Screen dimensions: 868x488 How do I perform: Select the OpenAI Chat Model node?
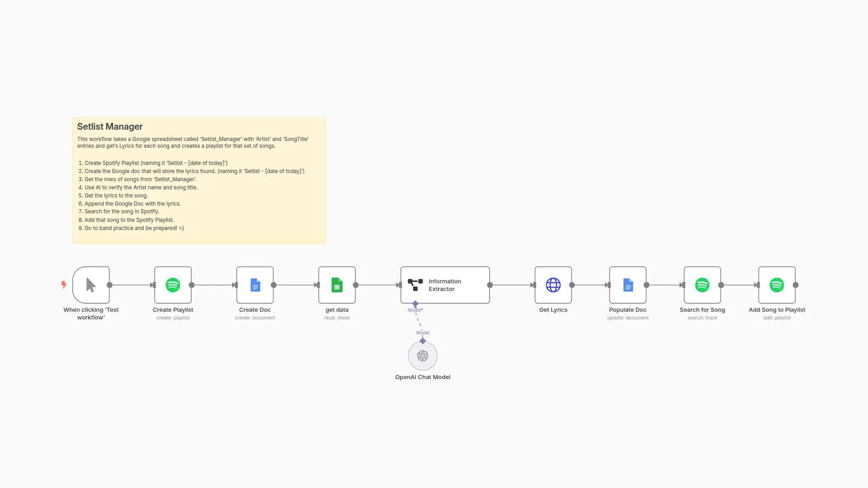pyautogui.click(x=423, y=356)
